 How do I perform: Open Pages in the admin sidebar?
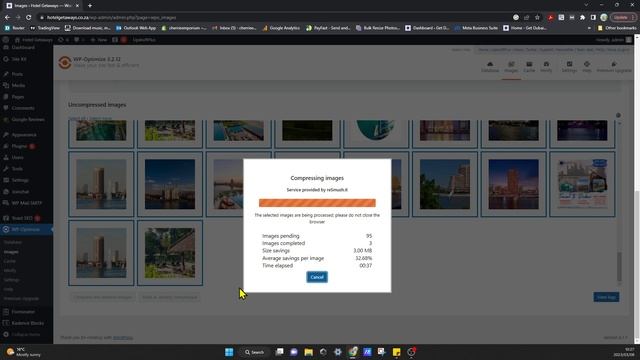[x=18, y=97]
